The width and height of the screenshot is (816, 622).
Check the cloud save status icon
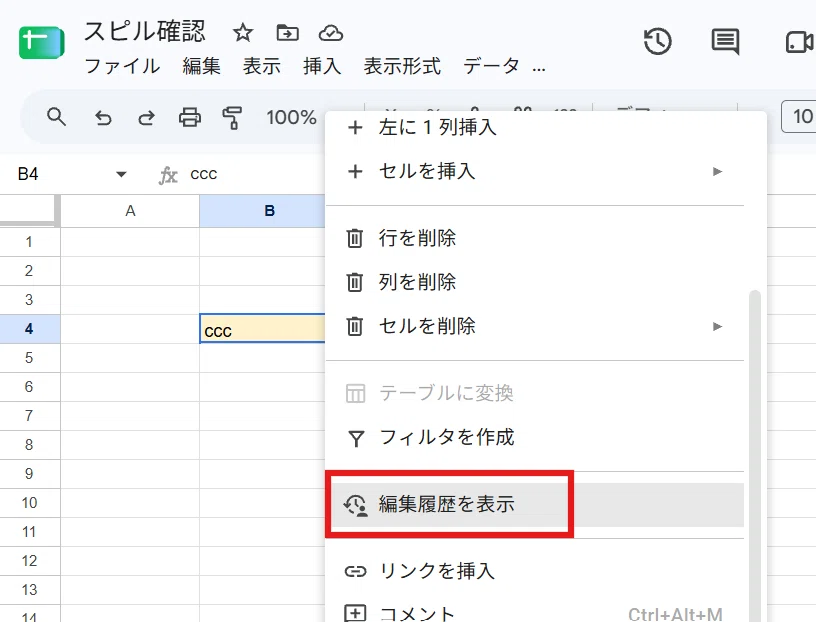tap(331, 33)
